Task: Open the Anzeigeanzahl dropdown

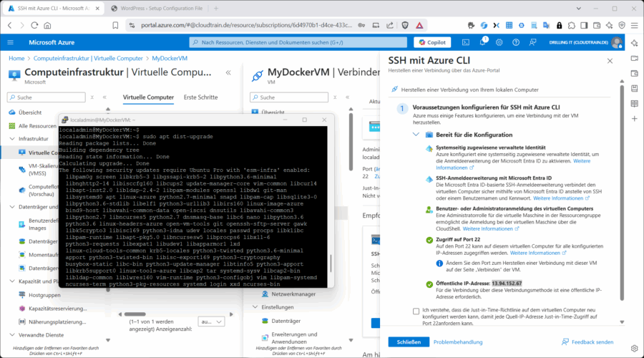Action: [x=211, y=321]
